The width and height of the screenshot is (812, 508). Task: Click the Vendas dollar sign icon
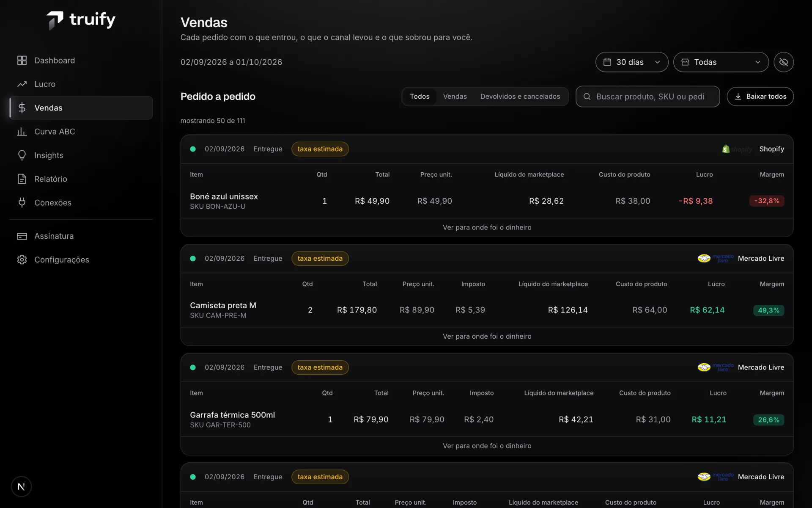(22, 108)
